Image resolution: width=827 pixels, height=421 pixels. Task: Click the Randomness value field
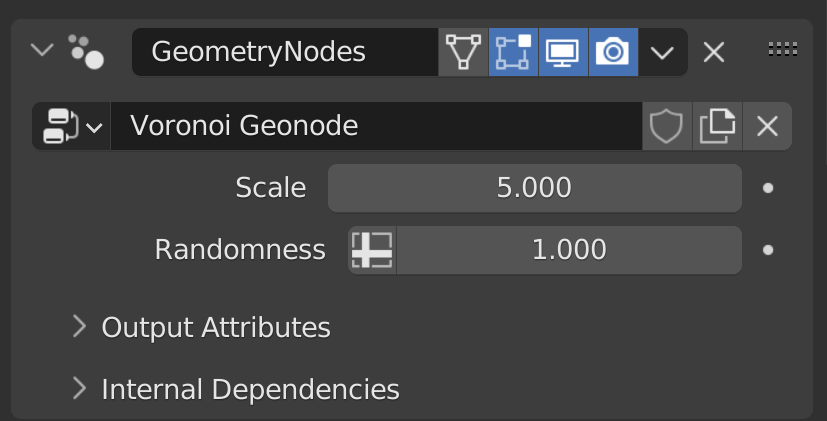point(568,250)
